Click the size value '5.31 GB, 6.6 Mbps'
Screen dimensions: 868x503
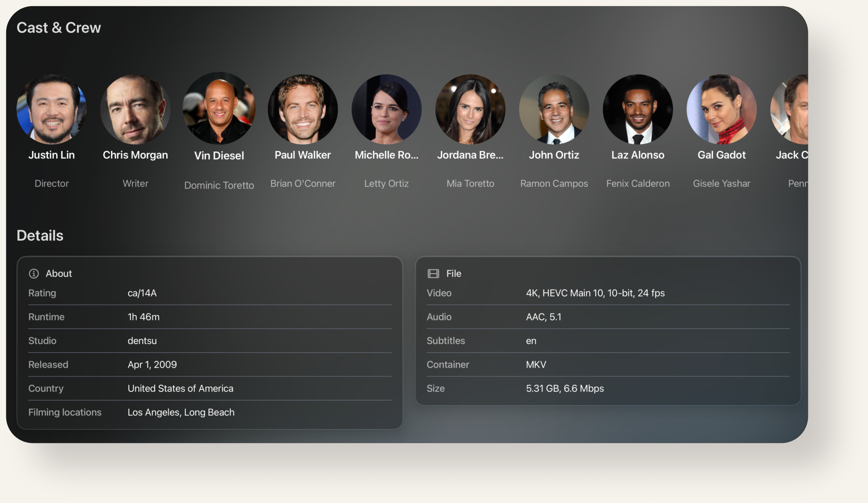click(565, 389)
